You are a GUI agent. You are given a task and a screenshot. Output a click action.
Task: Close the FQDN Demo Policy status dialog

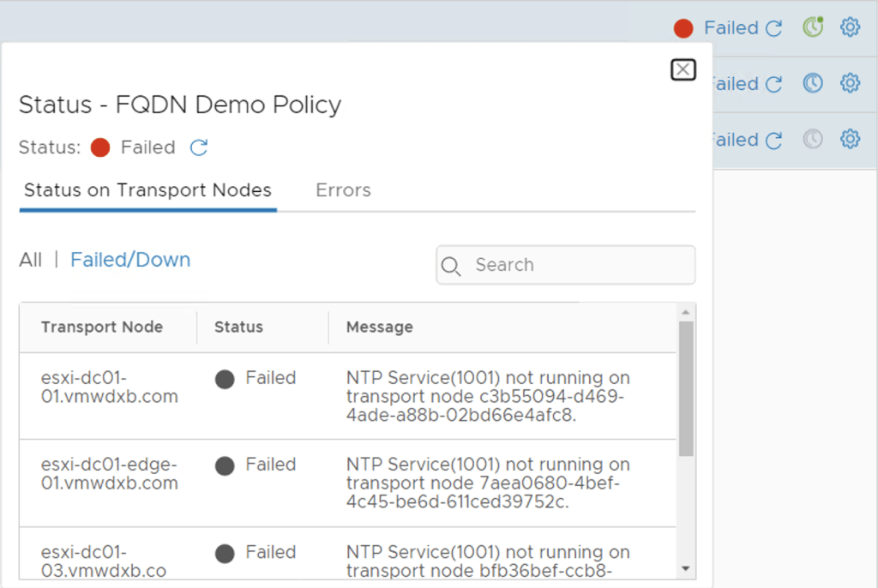point(683,69)
